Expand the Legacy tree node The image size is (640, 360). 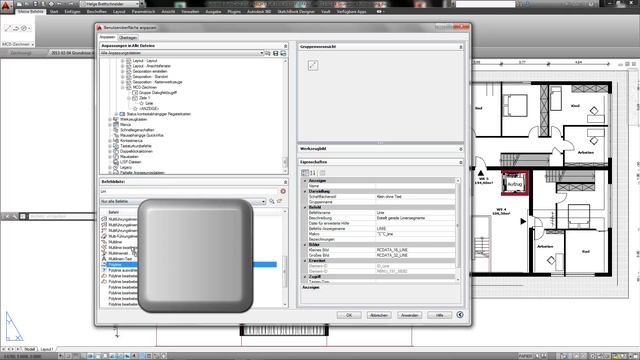(x=110, y=167)
